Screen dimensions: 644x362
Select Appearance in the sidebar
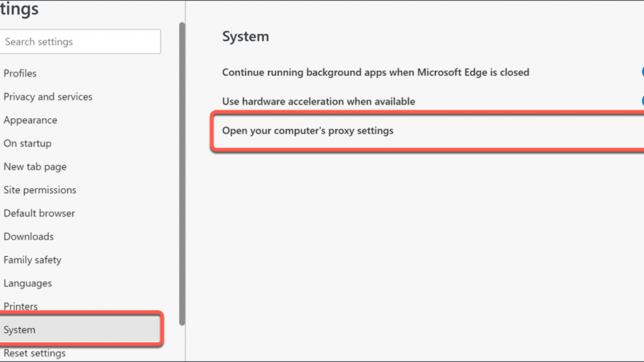(30, 120)
